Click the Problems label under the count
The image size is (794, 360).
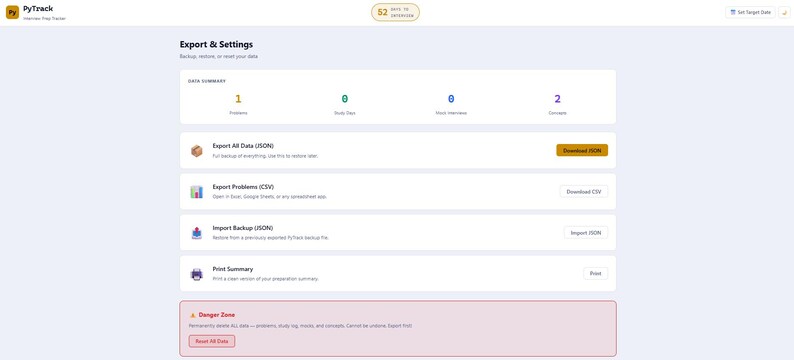pos(238,113)
